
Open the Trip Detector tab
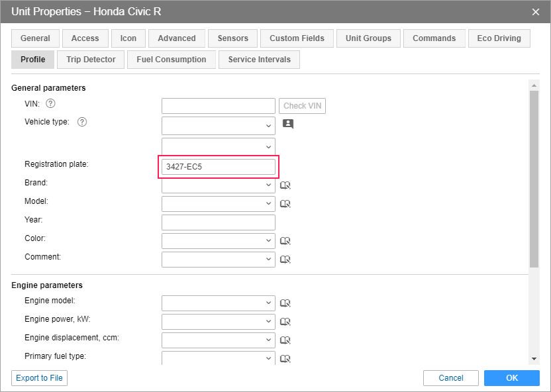(91, 60)
